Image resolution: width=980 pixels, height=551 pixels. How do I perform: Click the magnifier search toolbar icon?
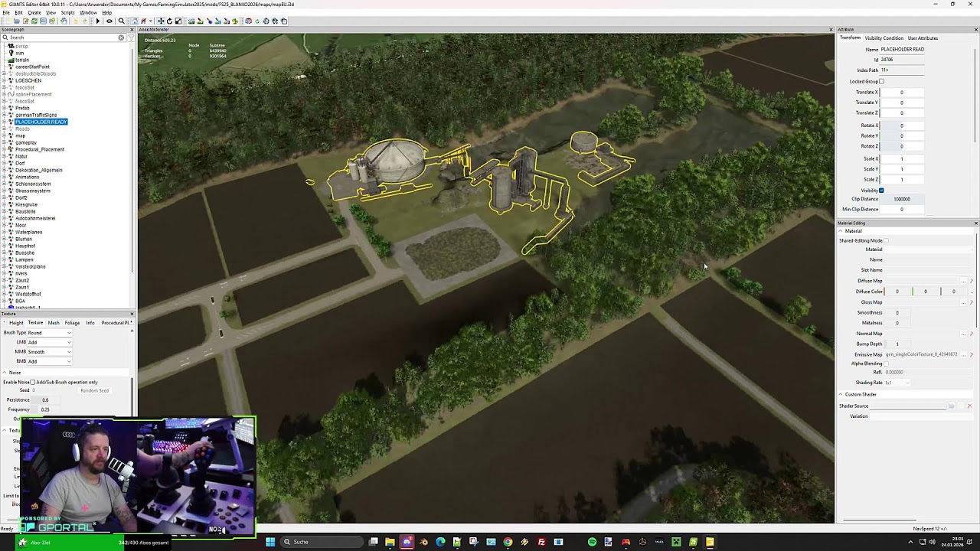[x=121, y=21]
